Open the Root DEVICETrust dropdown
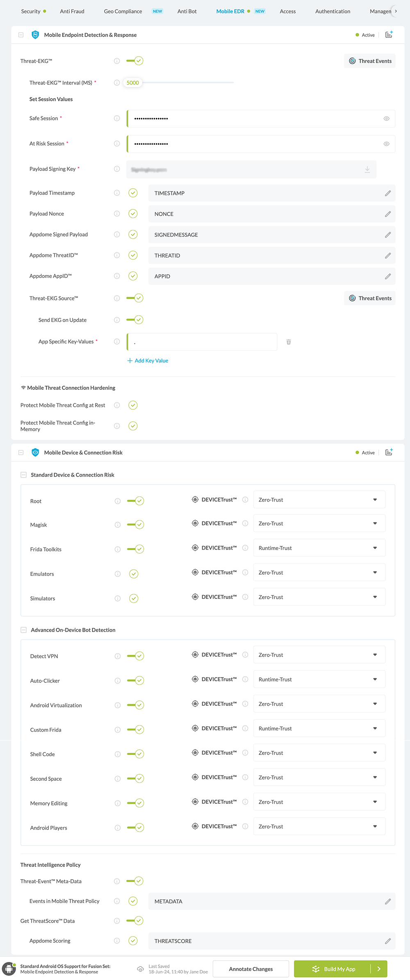 pyautogui.click(x=319, y=500)
